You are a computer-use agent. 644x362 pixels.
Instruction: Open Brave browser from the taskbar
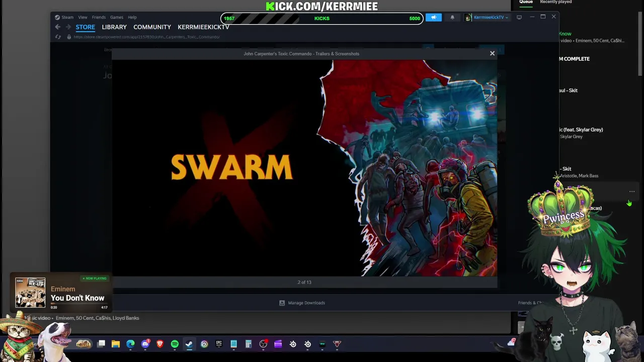(160, 344)
